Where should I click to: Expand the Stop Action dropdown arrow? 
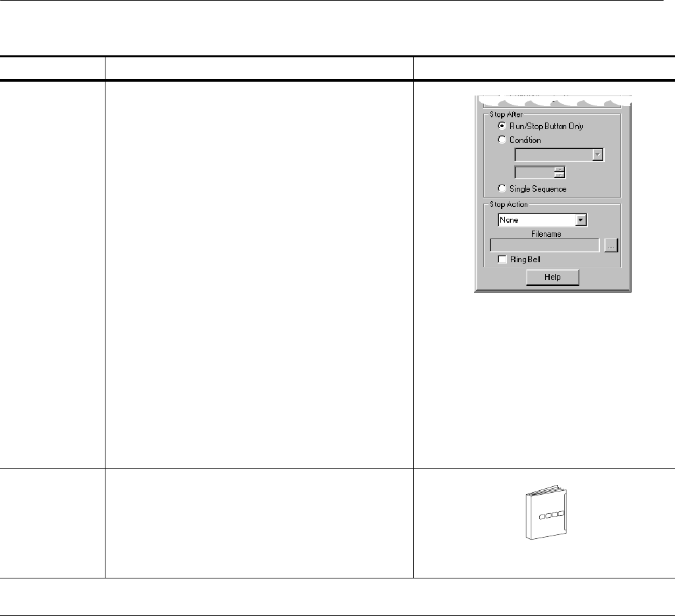tap(581, 220)
